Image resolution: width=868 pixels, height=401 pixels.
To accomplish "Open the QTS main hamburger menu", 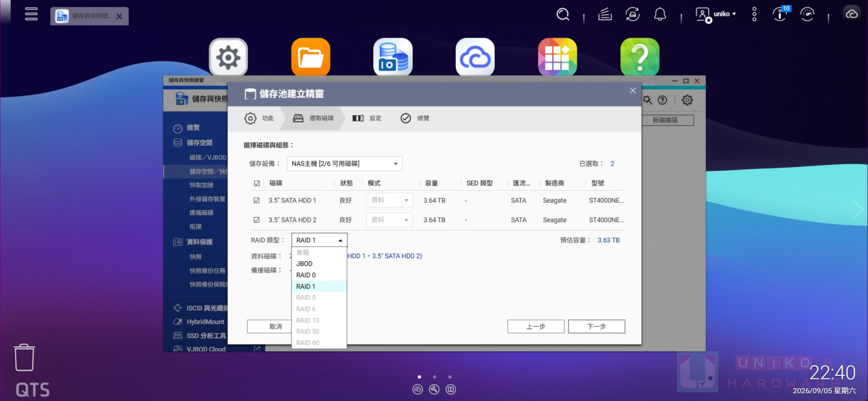I will [31, 14].
